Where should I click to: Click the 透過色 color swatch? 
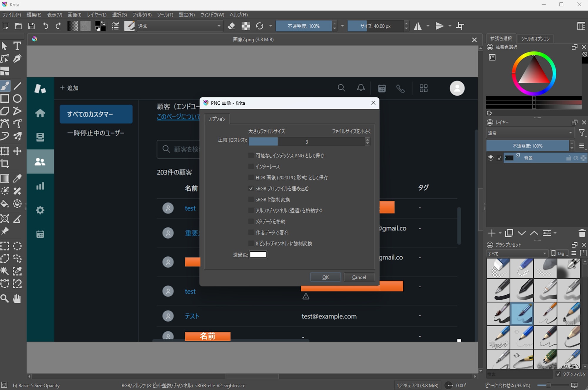point(258,254)
